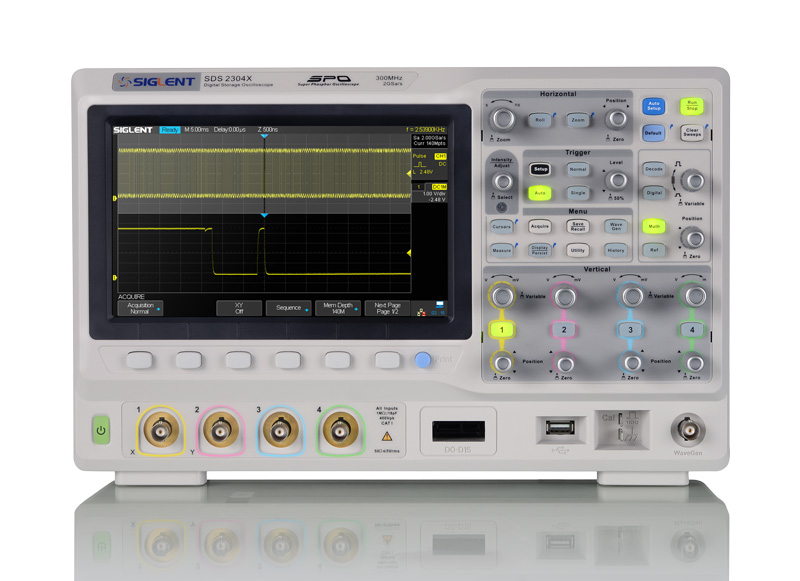The image size is (800, 581).
Task: Go to Next Page 1/2 softkey
Action: pos(387,308)
